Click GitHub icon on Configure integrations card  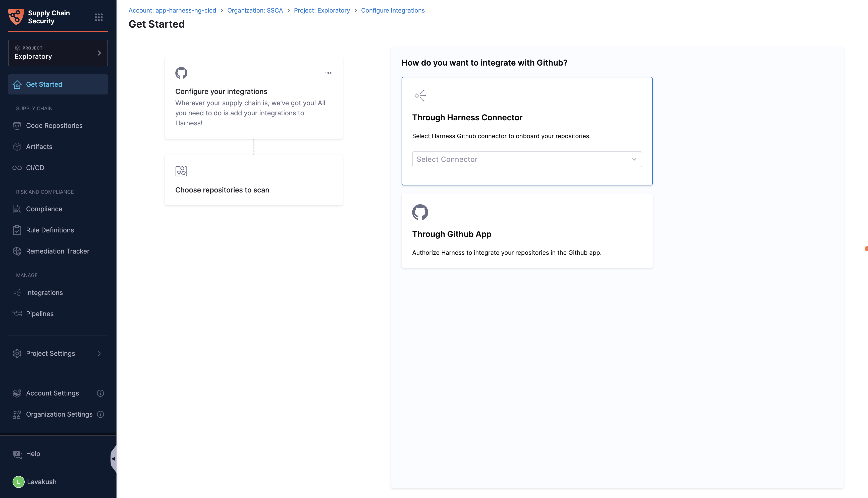click(181, 73)
